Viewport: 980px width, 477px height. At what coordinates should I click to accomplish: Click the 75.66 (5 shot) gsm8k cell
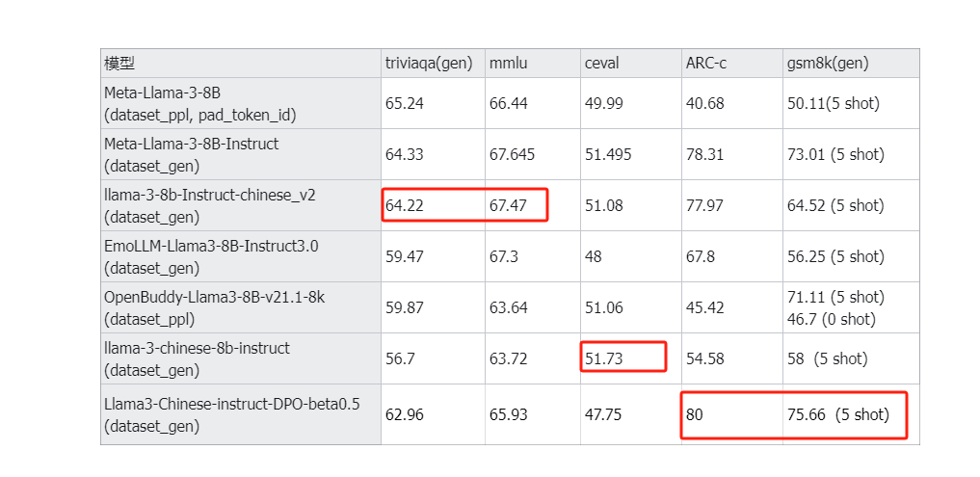point(838,414)
